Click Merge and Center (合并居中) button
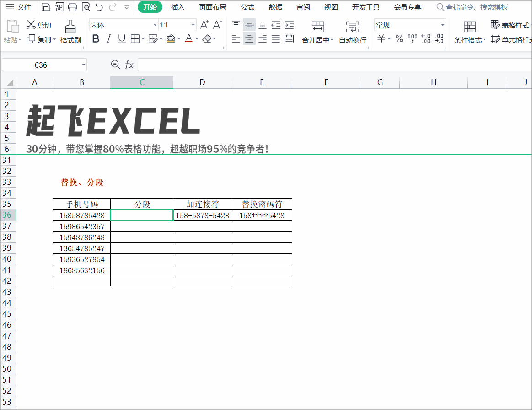Viewport: 532px width, 410px height. [x=317, y=32]
